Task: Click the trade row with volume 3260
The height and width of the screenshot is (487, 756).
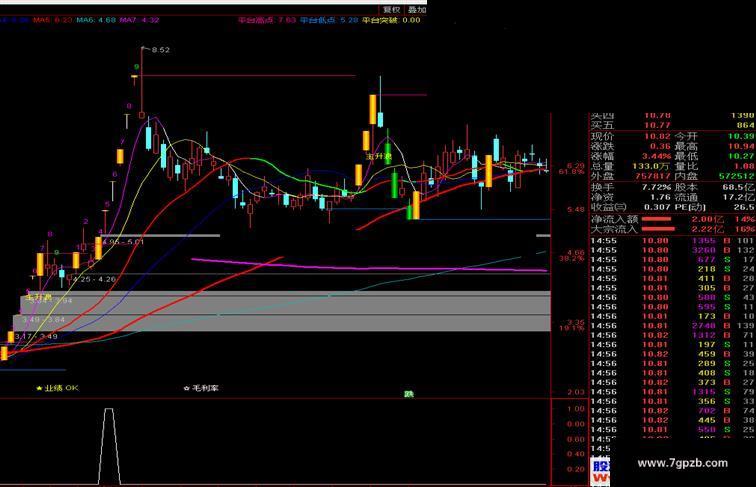Action: tap(673, 250)
